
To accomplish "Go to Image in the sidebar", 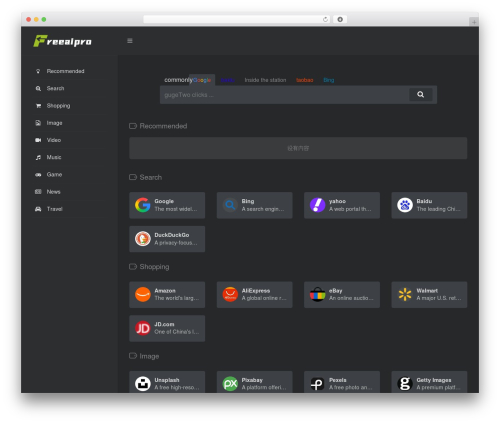I will point(54,123).
